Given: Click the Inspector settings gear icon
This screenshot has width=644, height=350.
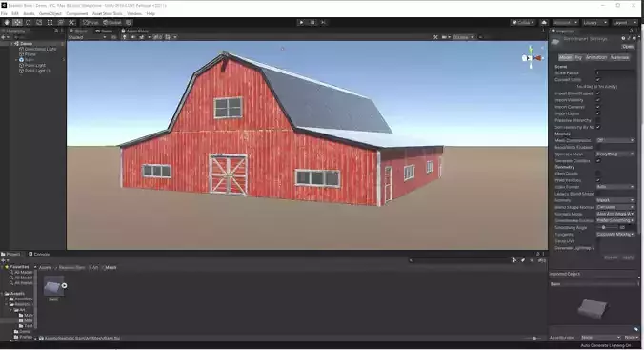Looking at the screenshot, I should (634, 38).
